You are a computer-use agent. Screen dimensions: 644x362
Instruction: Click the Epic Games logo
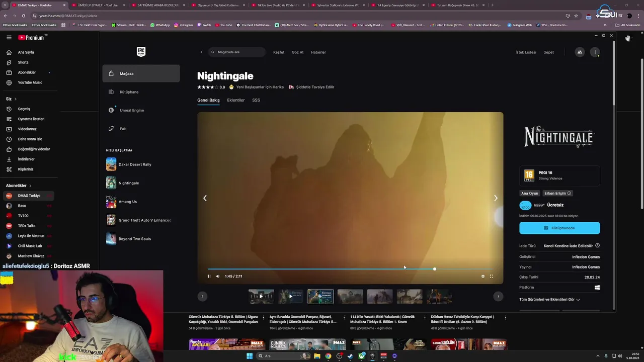point(141,52)
